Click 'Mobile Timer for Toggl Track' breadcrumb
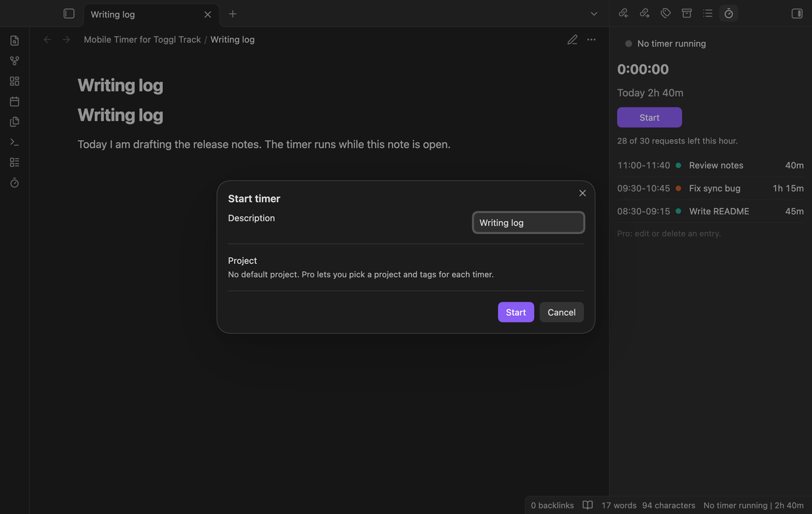Image resolution: width=812 pixels, height=514 pixels. tap(142, 40)
